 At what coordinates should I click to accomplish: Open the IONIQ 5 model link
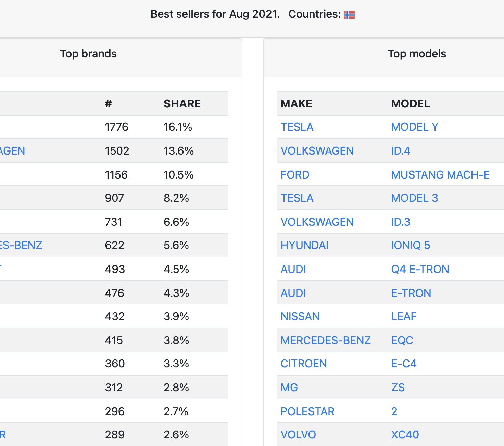pos(411,245)
